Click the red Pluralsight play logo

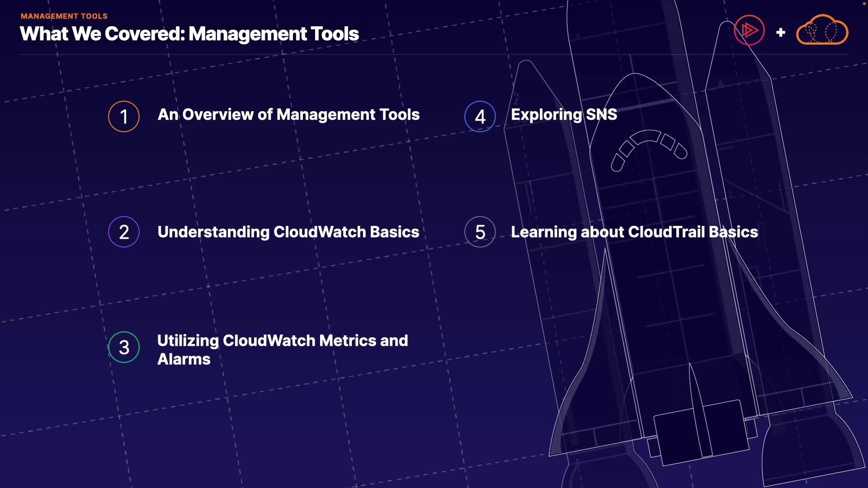[749, 31]
